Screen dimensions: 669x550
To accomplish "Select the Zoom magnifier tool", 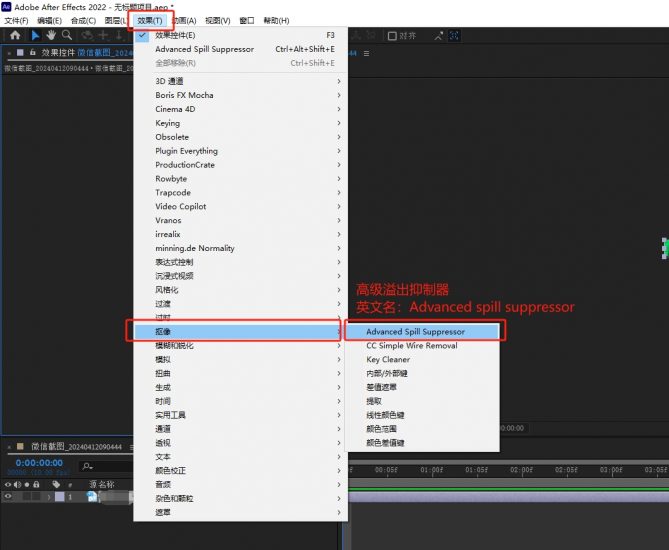I will [x=67, y=35].
